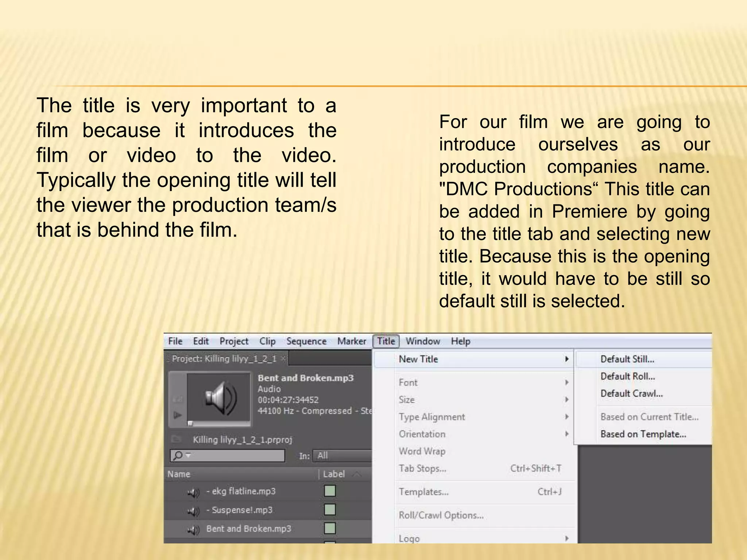Click the poster frame icon above play button
The image size is (747, 560).
point(178,400)
